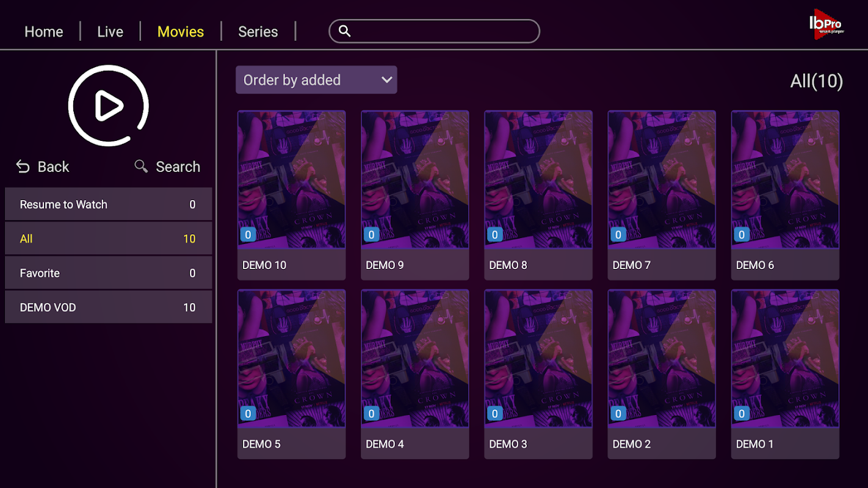Click the large circular play logo icon
This screenshot has width=868, height=488.
click(109, 106)
